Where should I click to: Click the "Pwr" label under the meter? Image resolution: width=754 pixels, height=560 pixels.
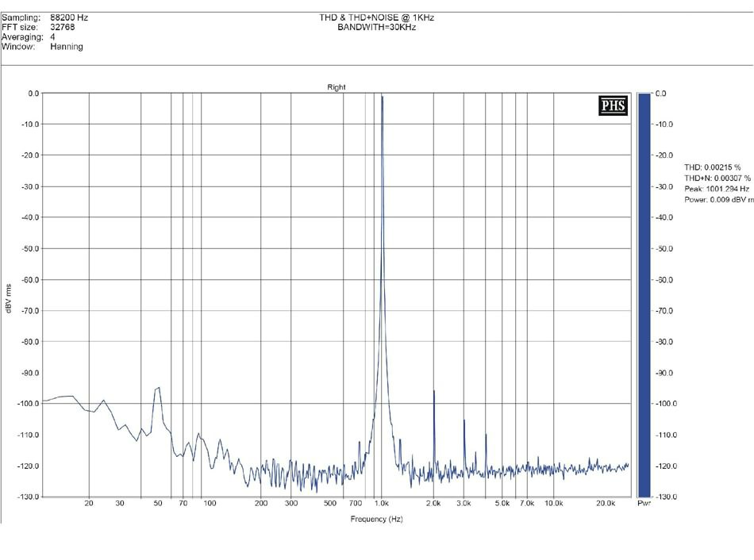click(x=644, y=504)
